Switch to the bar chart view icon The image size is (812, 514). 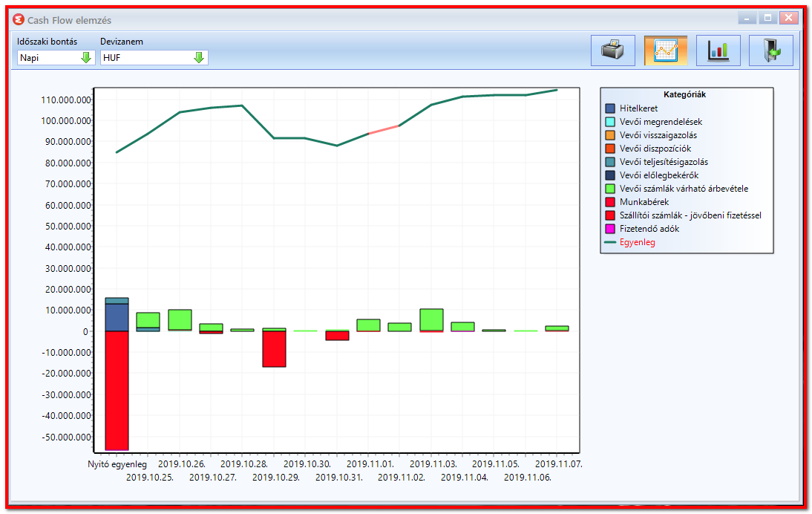pos(718,51)
